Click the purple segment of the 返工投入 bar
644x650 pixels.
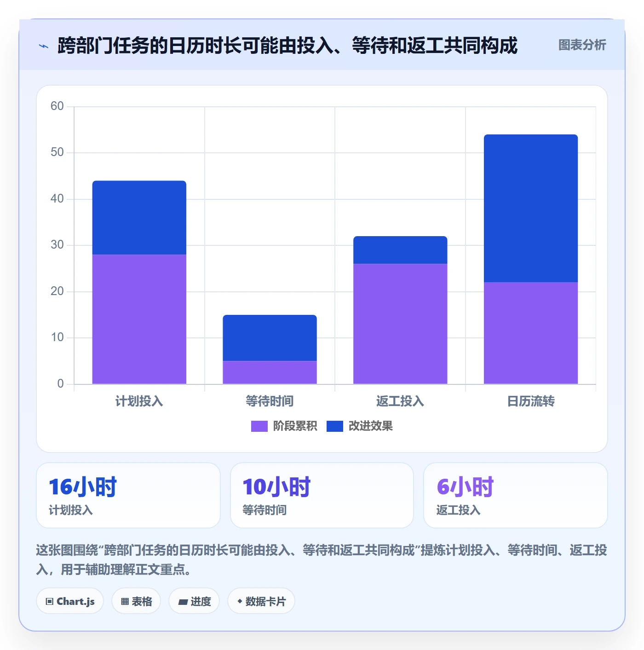pyautogui.click(x=400, y=324)
